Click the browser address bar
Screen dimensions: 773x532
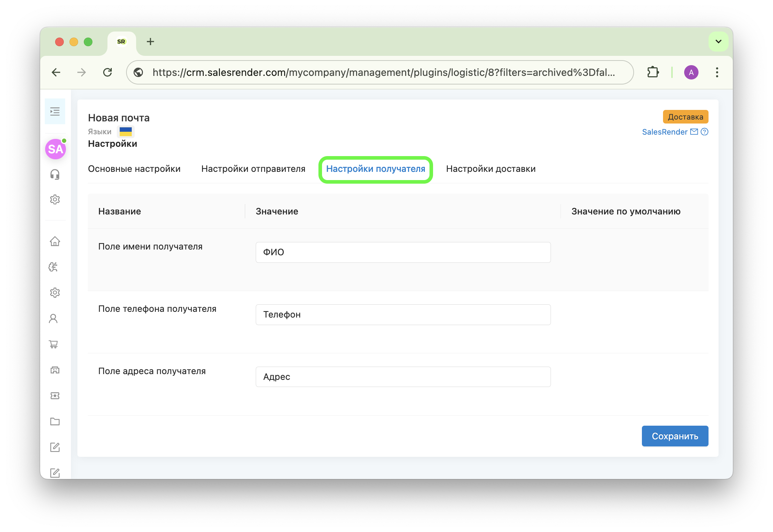tap(383, 72)
